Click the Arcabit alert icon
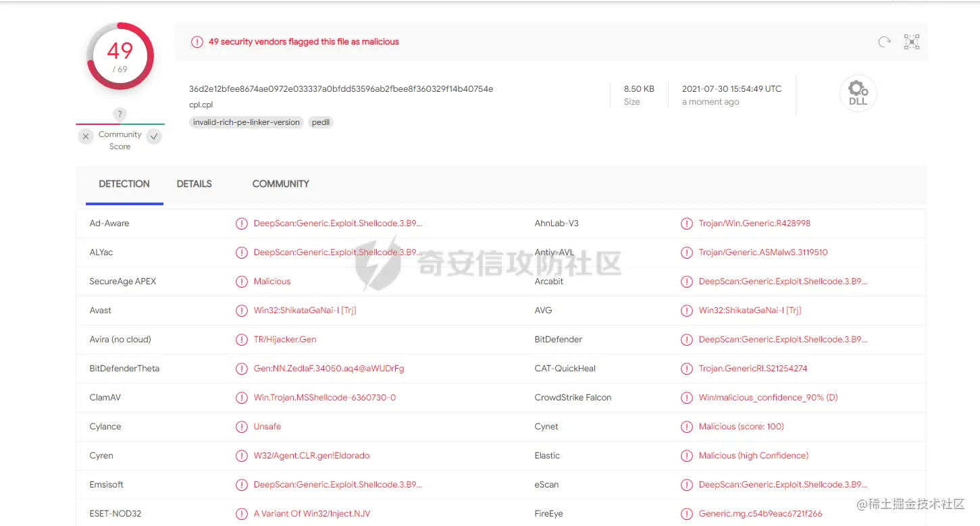The width and height of the screenshot is (980, 526). coord(687,282)
